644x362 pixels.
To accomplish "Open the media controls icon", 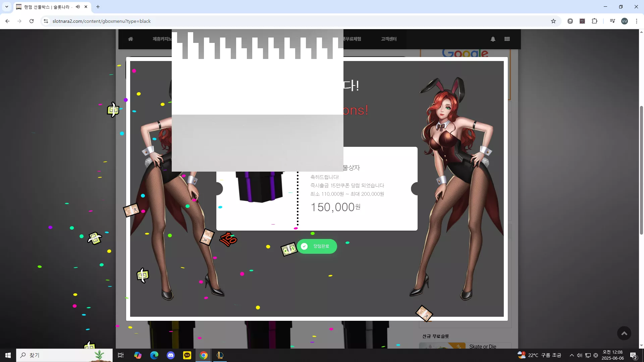I will pyautogui.click(x=612, y=21).
